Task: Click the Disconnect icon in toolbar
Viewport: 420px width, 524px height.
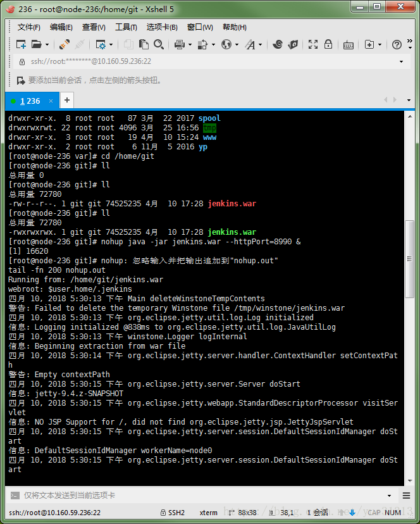Action: pos(79,44)
